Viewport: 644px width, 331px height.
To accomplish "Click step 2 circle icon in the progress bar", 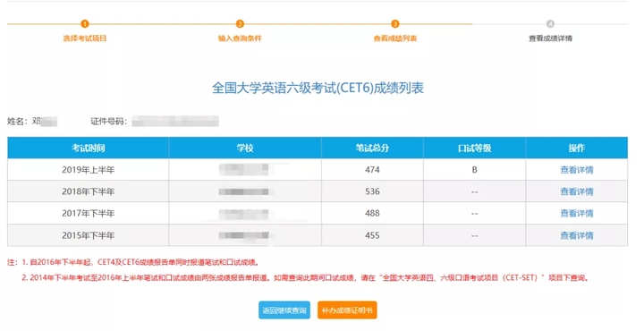I will [240, 24].
